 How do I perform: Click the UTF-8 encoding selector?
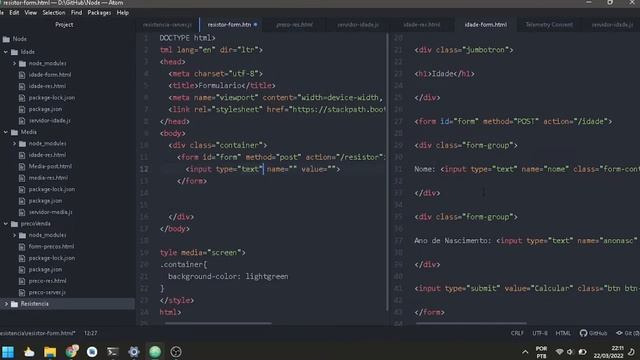pos(540,333)
